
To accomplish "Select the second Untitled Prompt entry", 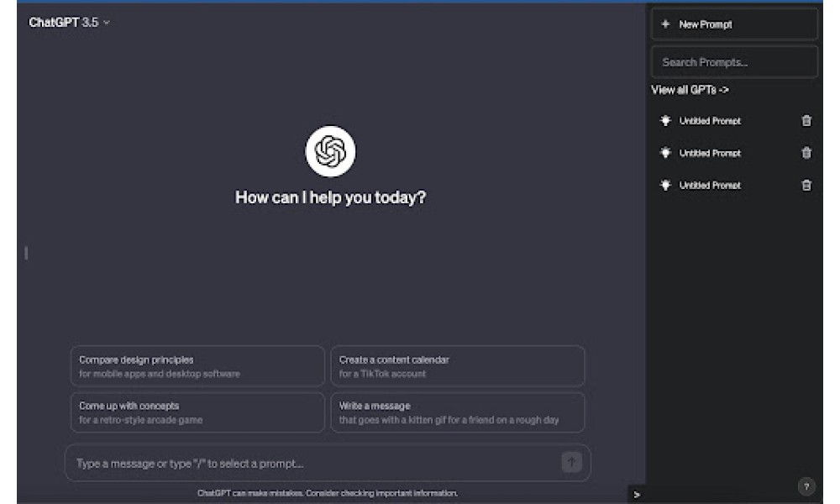I will point(734,153).
